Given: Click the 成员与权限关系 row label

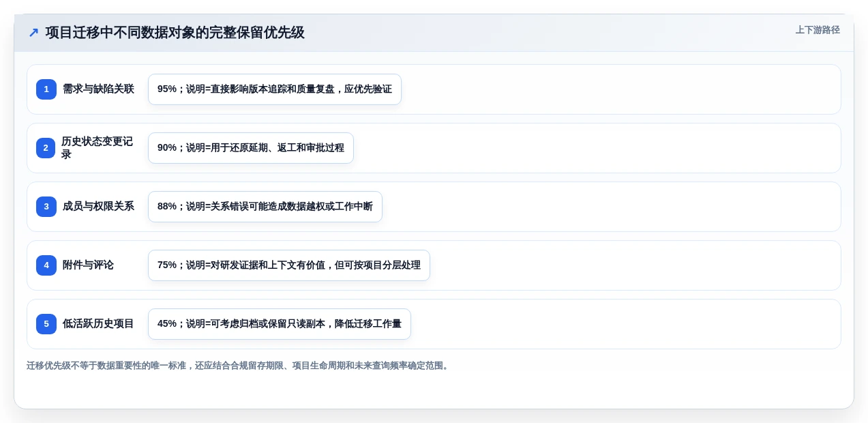Looking at the screenshot, I should tap(98, 207).
